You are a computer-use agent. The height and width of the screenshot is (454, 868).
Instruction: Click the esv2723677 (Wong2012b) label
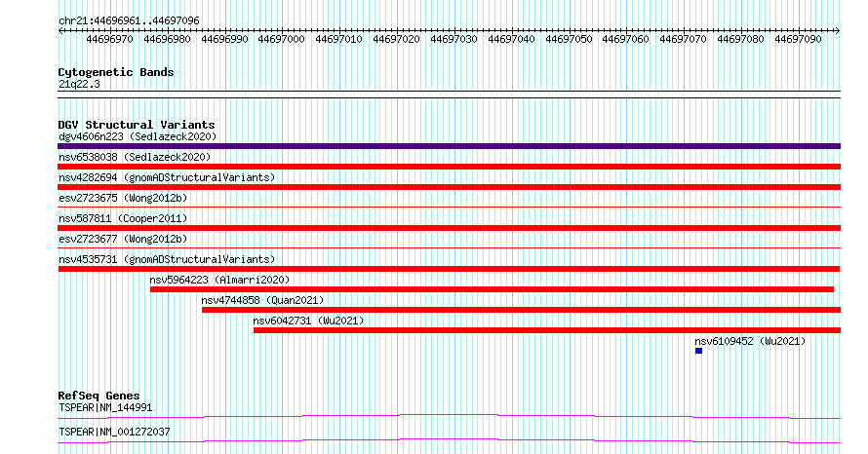click(x=123, y=239)
